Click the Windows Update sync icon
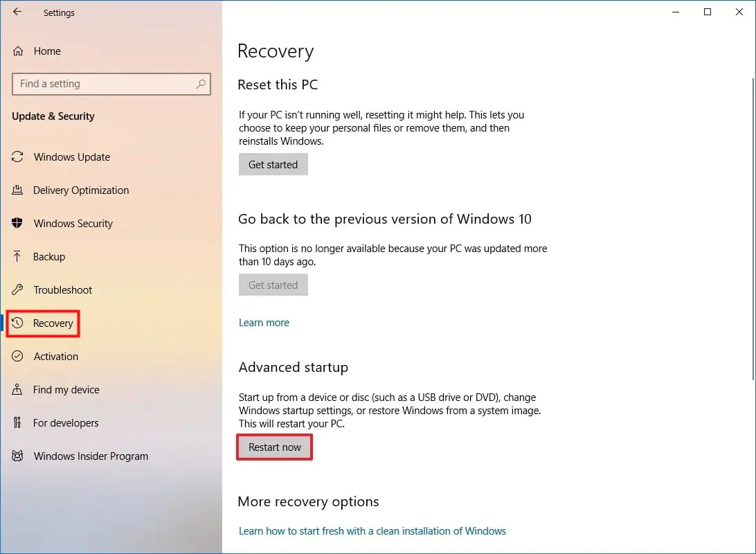The height and width of the screenshot is (554, 756). point(18,157)
